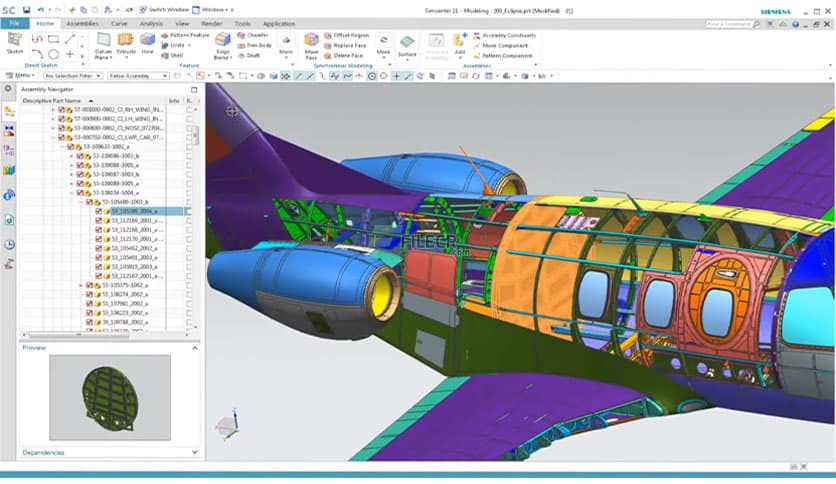Switch to the Tools ribbon tab
This screenshot has height=484, width=836.
(x=242, y=23)
